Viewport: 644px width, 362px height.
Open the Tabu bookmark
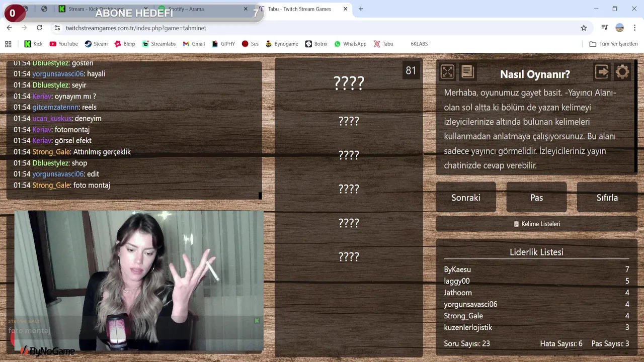(383, 44)
